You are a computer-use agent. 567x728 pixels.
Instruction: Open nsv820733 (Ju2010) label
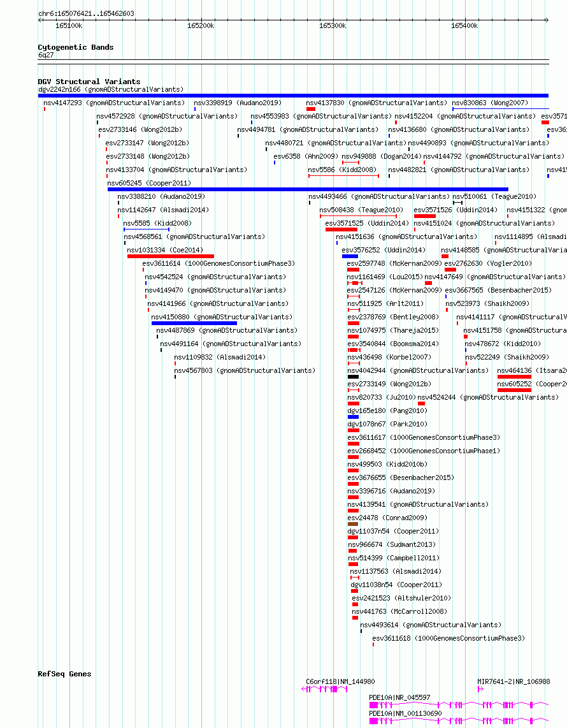382,398
